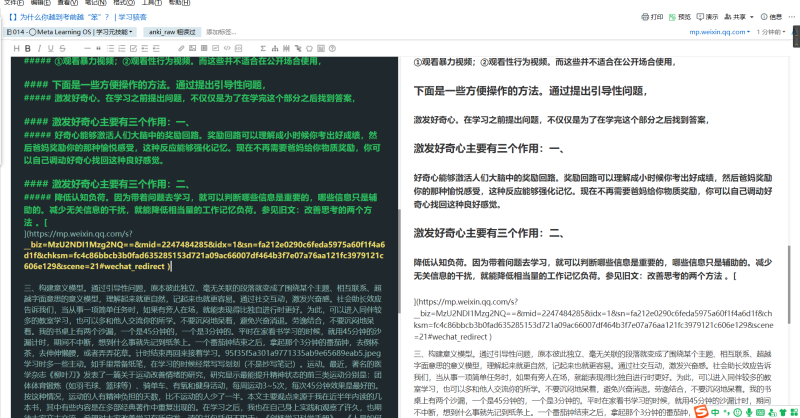Decrease the indent level
This screenshot has width=800, height=418.
click(144, 48)
